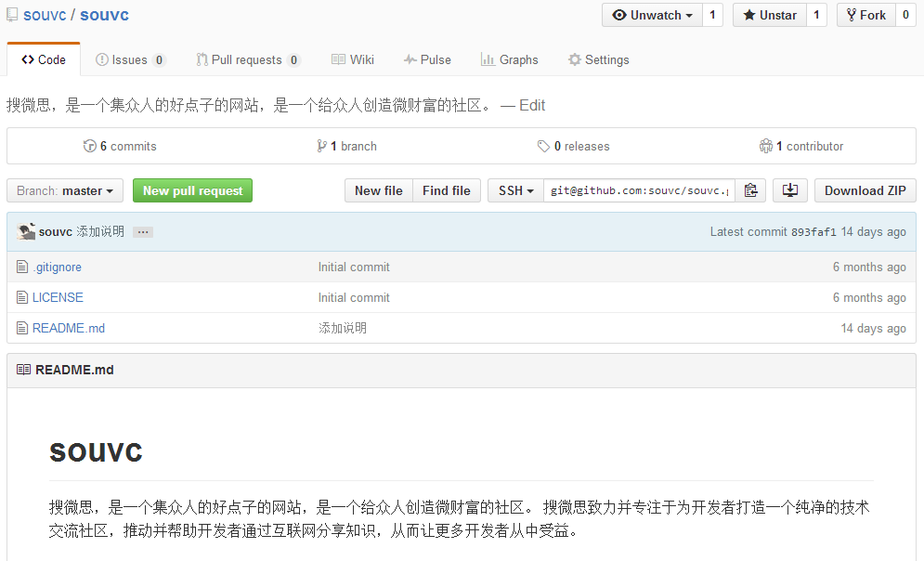Click the watchers count next to Unwatch
The width and height of the screenshot is (924, 561).
(712, 15)
